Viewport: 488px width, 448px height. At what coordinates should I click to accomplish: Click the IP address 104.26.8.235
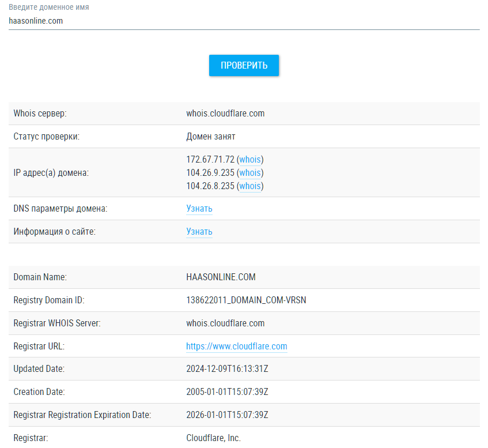point(210,186)
